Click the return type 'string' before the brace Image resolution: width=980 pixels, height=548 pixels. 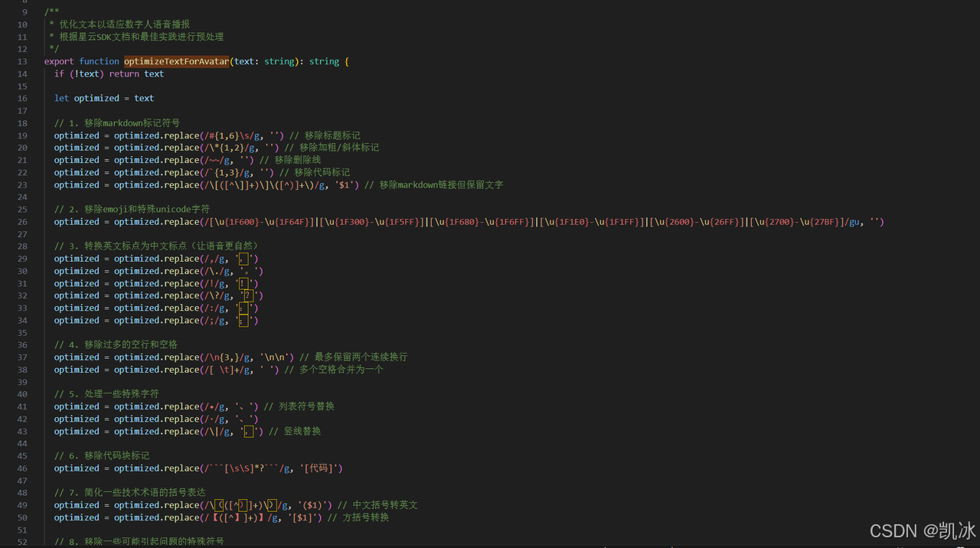click(324, 61)
